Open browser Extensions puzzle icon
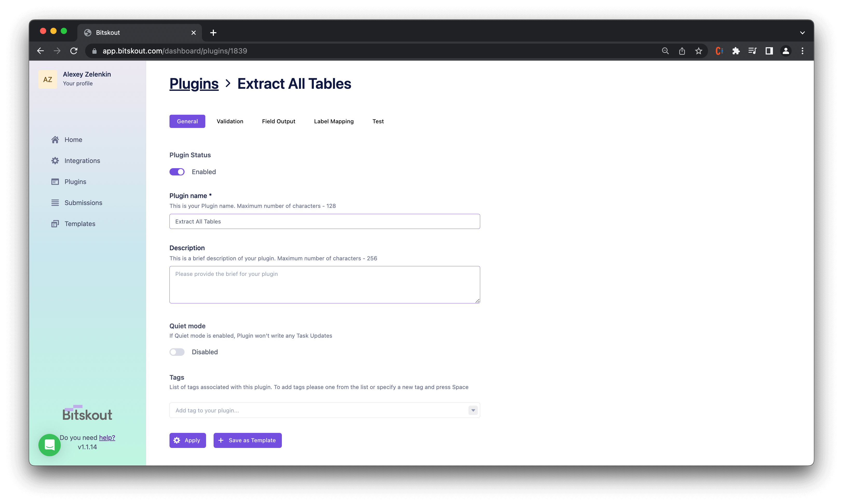 (x=736, y=51)
